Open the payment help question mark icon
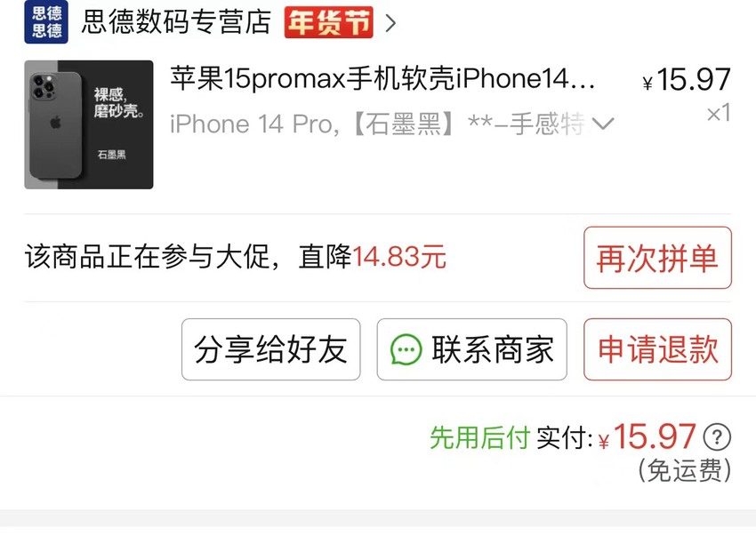Viewport: 756px width, 536px height. click(x=717, y=437)
